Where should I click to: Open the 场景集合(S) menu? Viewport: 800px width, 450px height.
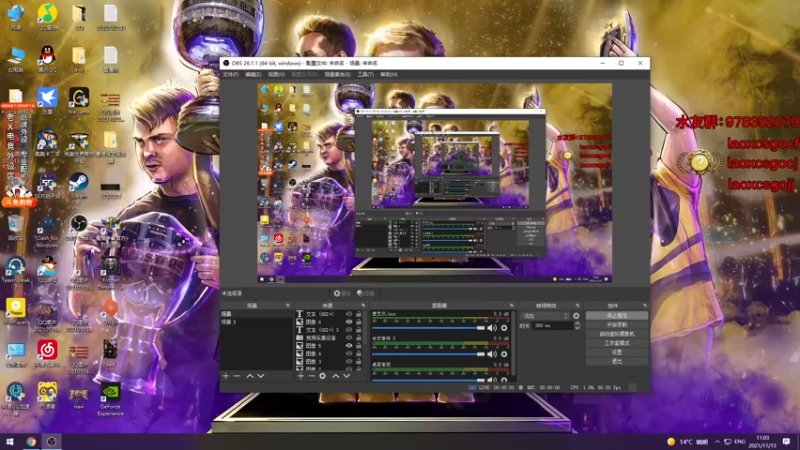[x=337, y=74]
